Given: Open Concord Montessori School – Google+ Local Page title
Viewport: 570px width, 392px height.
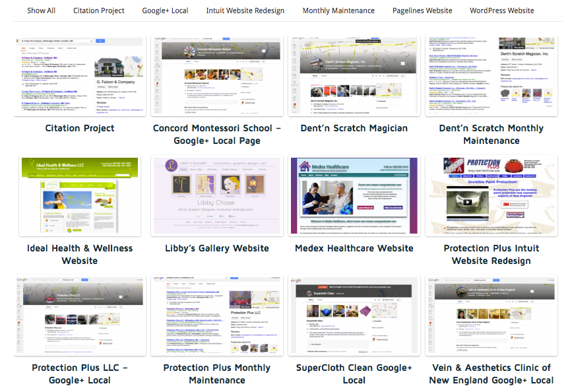Looking at the screenshot, I should click(x=217, y=135).
